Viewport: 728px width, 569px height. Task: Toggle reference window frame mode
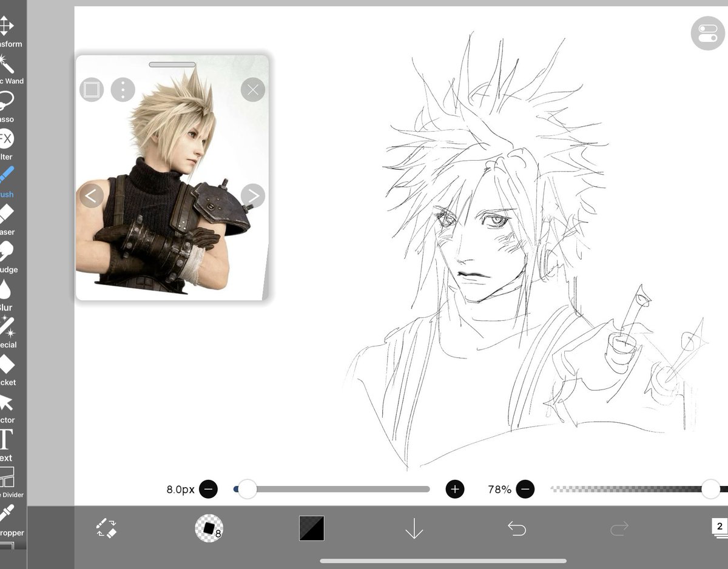tap(92, 90)
